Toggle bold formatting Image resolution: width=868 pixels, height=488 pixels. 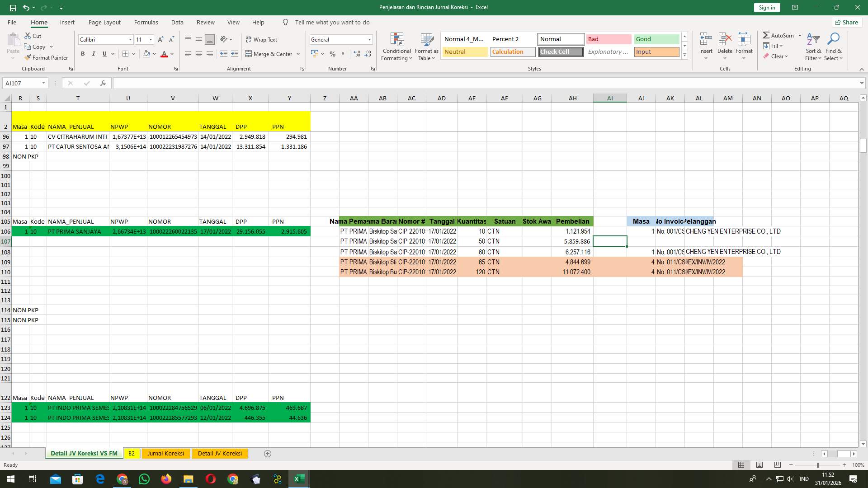[x=83, y=54]
